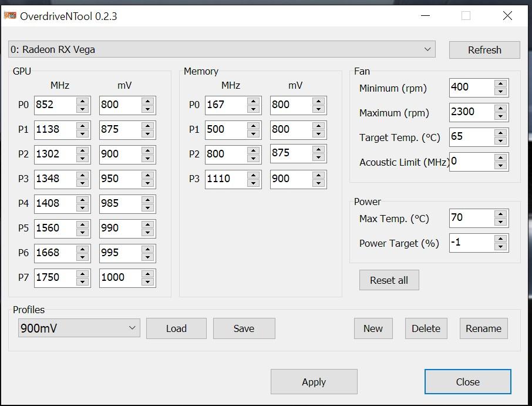Decrease Acoustic Limit with down arrow
Image resolution: width=532 pixels, height=406 pixels.
(500, 166)
